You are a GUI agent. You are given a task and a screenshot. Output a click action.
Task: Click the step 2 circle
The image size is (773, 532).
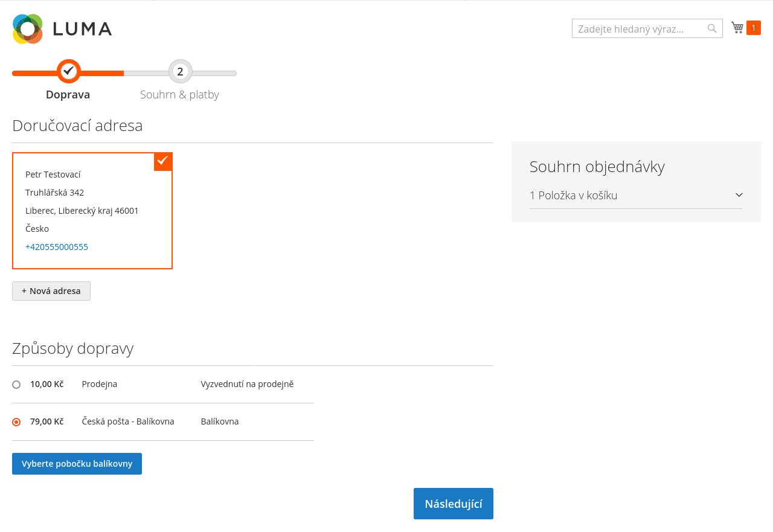coord(180,71)
